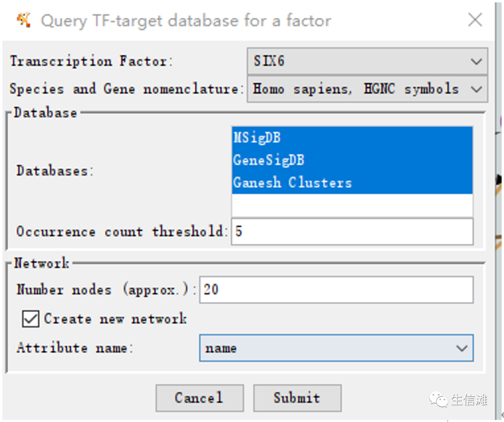The width and height of the screenshot is (504, 422).
Task: Click the Create new network label
Action: (x=115, y=319)
